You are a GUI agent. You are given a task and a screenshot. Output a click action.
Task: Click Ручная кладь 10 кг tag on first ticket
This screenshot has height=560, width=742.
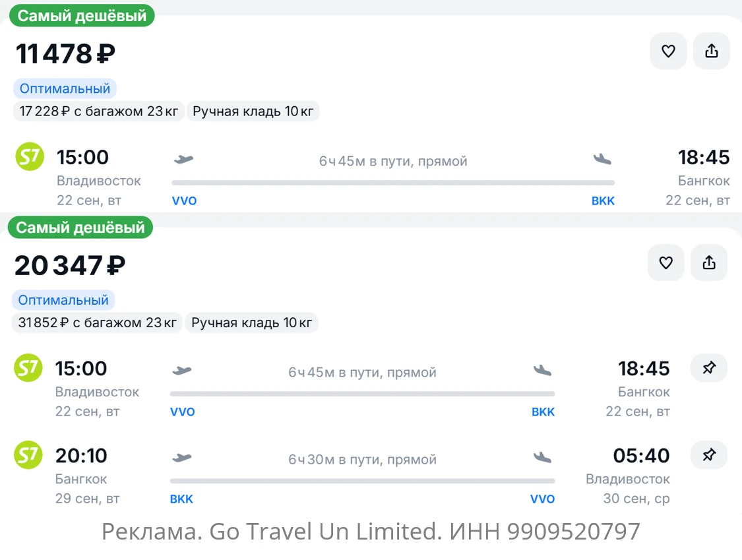[x=253, y=111]
